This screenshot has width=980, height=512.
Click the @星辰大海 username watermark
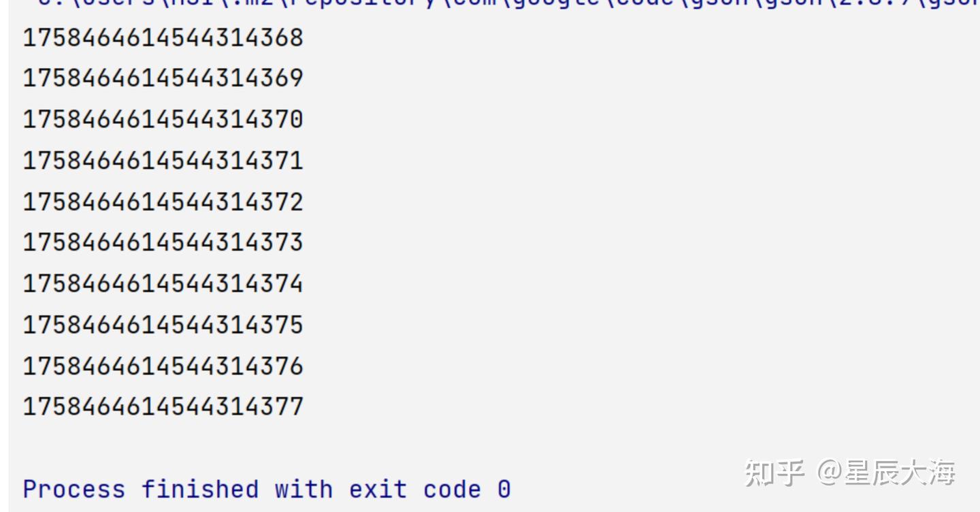(885, 472)
